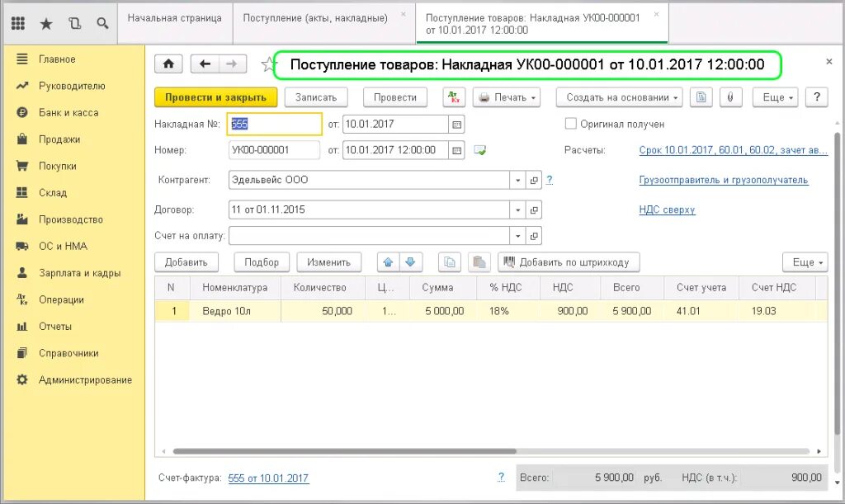Image resolution: width=845 pixels, height=504 pixels.
Task: Open Счет на оплату with open icon
Action: point(534,236)
